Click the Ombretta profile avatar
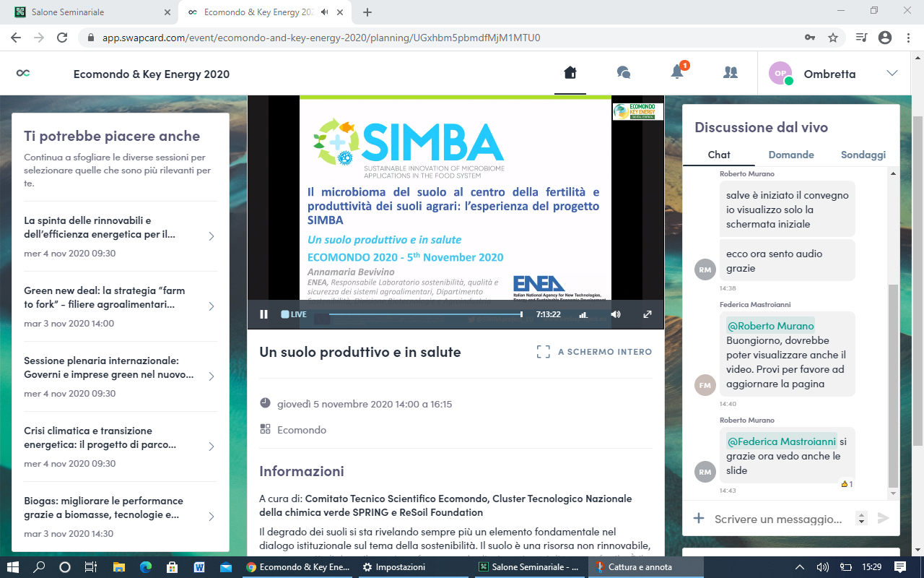The image size is (924, 578). (x=780, y=73)
